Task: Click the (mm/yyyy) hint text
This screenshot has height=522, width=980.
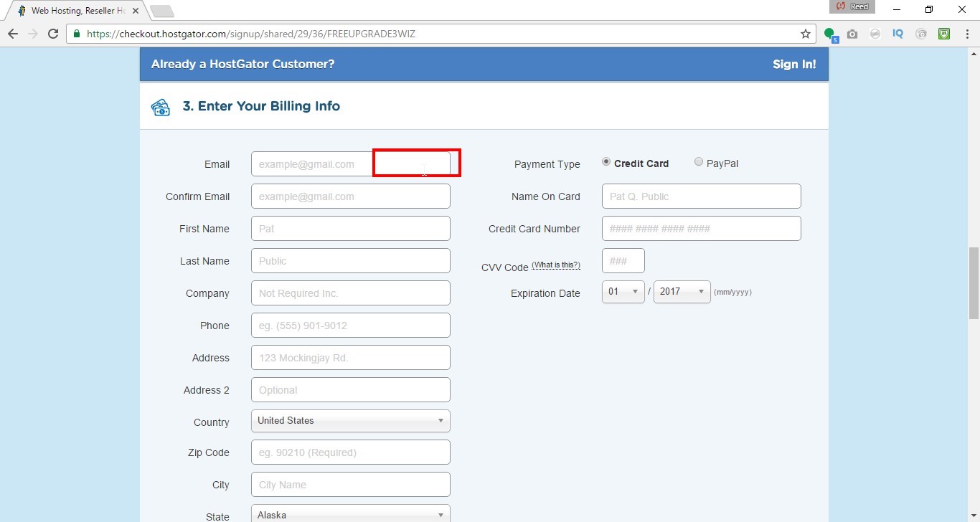Action: pyautogui.click(x=732, y=293)
